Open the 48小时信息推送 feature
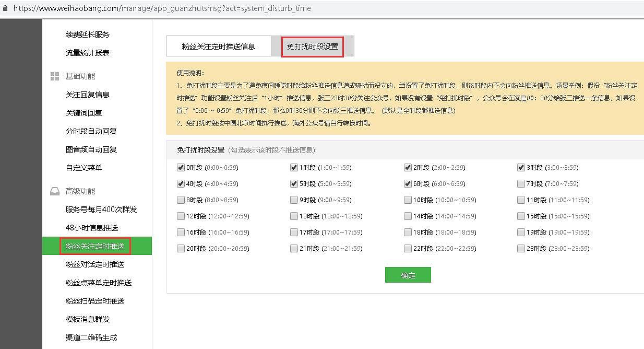644x349 pixels. [x=93, y=227]
